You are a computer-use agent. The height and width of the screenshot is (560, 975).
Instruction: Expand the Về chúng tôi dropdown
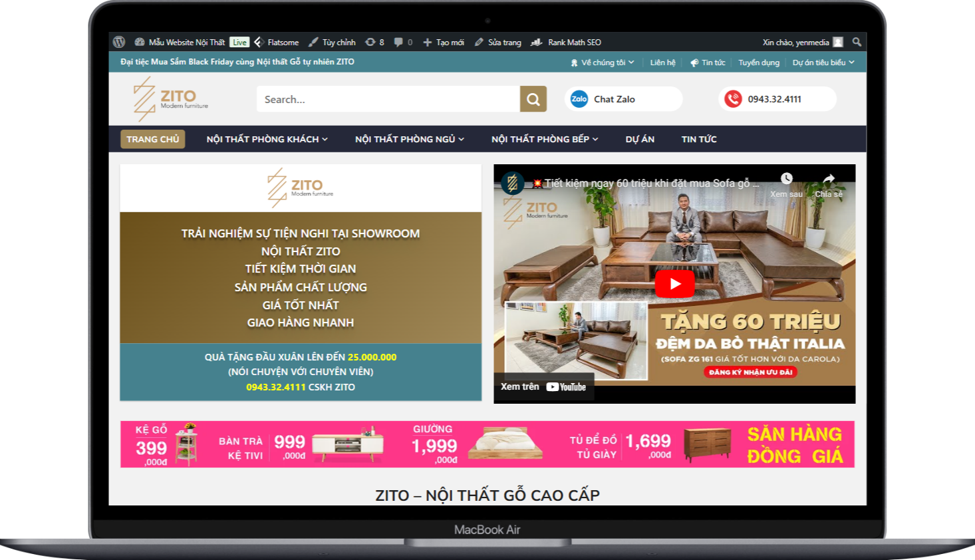[603, 63]
